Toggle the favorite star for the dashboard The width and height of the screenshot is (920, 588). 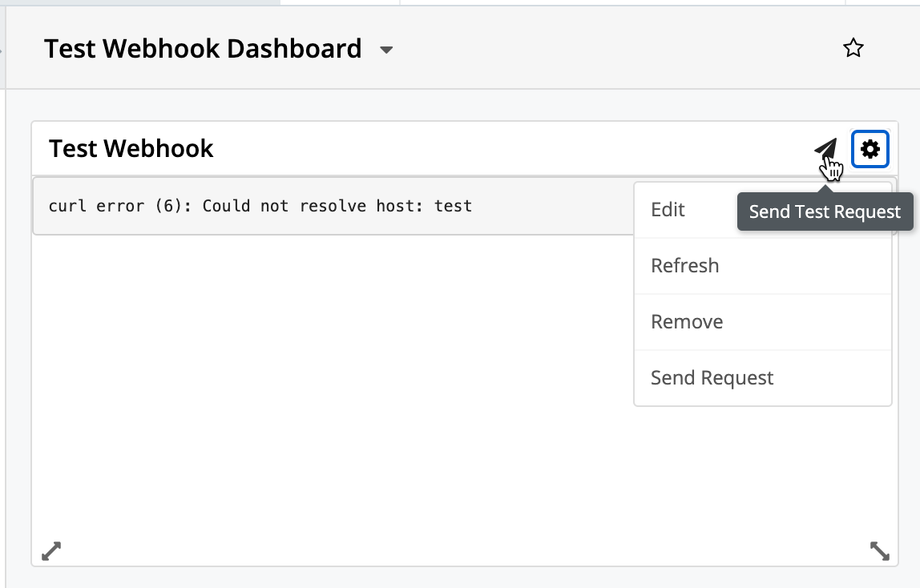click(x=853, y=47)
